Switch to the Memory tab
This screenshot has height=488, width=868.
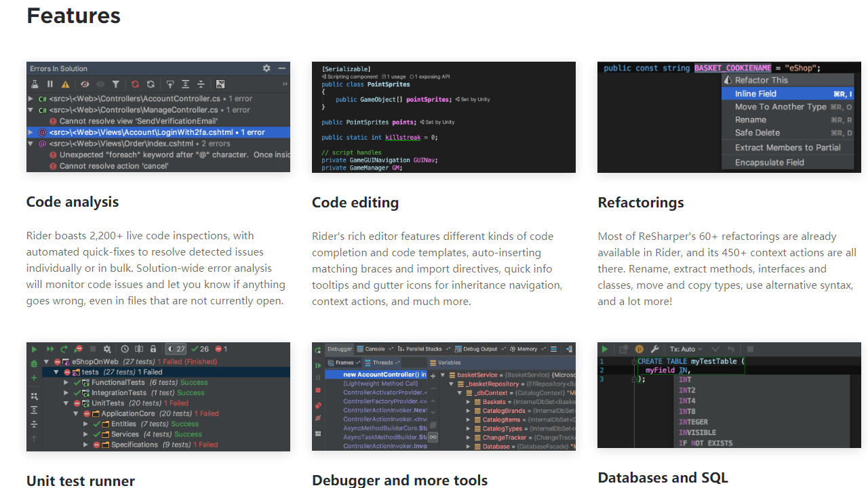pos(526,349)
